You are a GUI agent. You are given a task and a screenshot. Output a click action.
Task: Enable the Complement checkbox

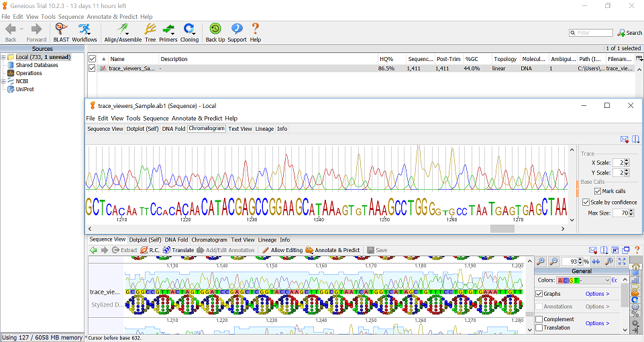point(539,319)
